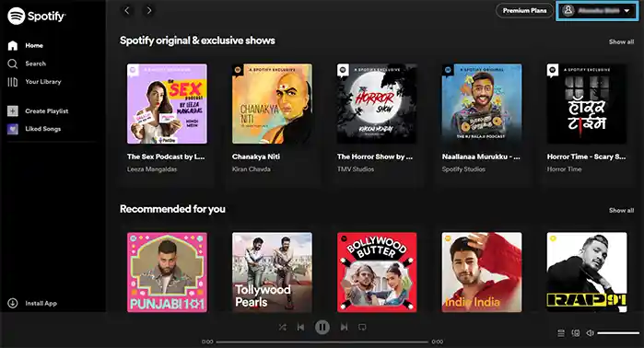The height and width of the screenshot is (348, 644).
Task: Open The Sex Podcast cover thumbnail
Action: click(167, 104)
